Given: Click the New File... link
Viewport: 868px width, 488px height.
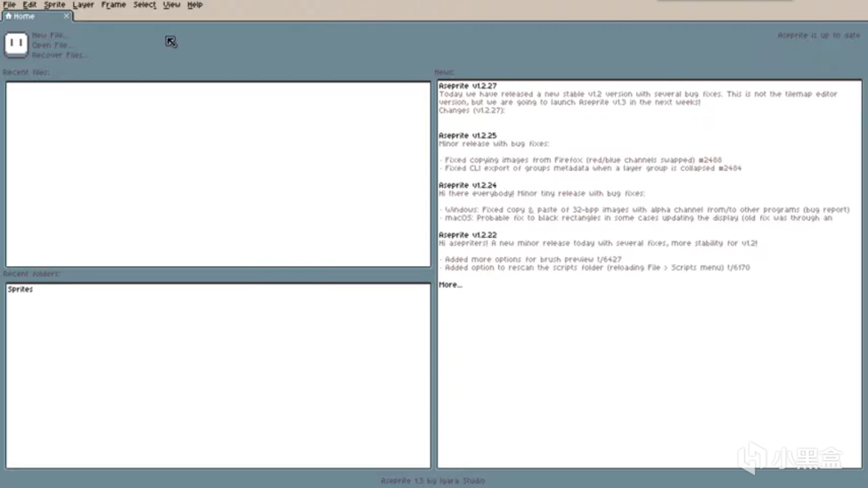Looking at the screenshot, I should [x=50, y=35].
